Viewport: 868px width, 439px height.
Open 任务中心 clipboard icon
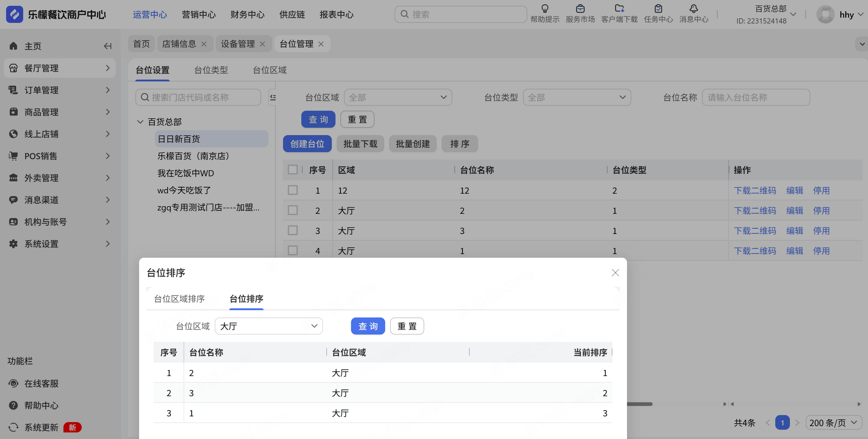tap(658, 8)
